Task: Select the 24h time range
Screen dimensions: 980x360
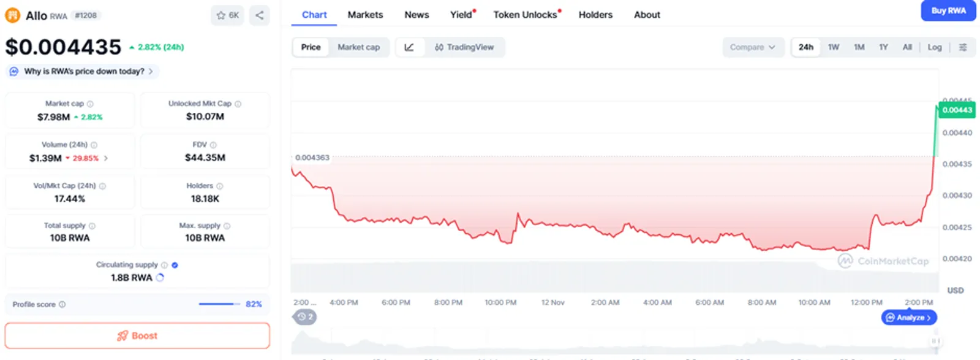Action: pos(806,47)
